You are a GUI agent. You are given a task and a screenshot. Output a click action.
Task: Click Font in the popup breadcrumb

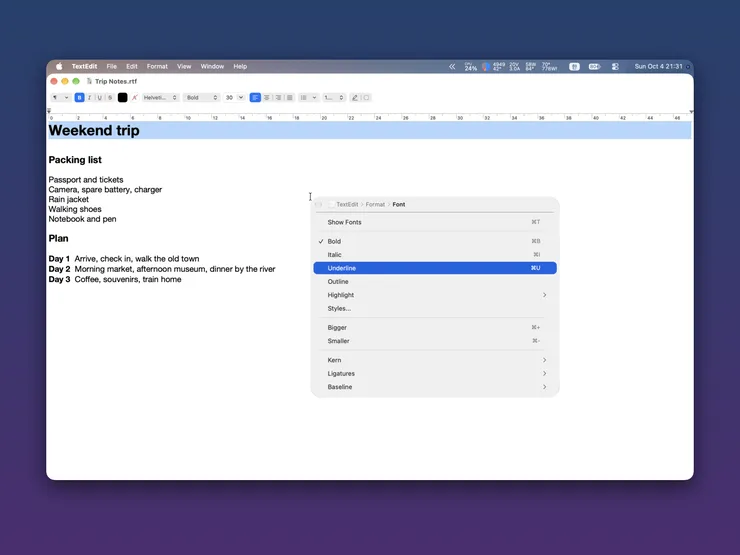tap(399, 204)
